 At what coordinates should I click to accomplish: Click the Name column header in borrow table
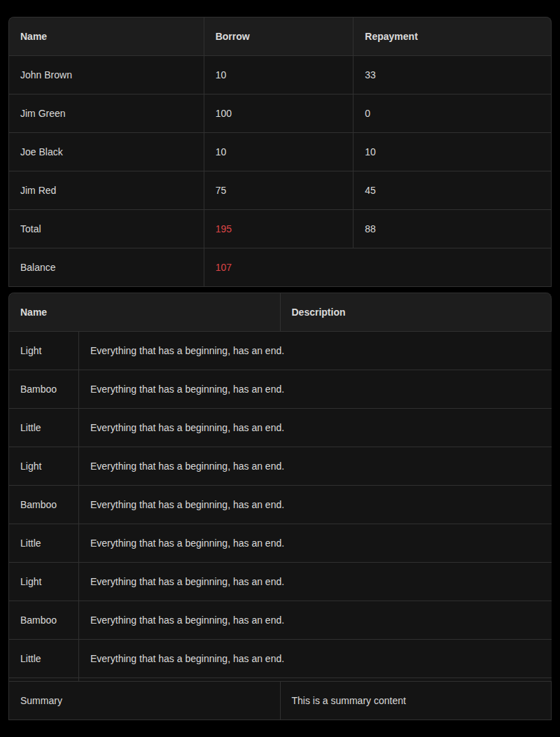pos(34,36)
